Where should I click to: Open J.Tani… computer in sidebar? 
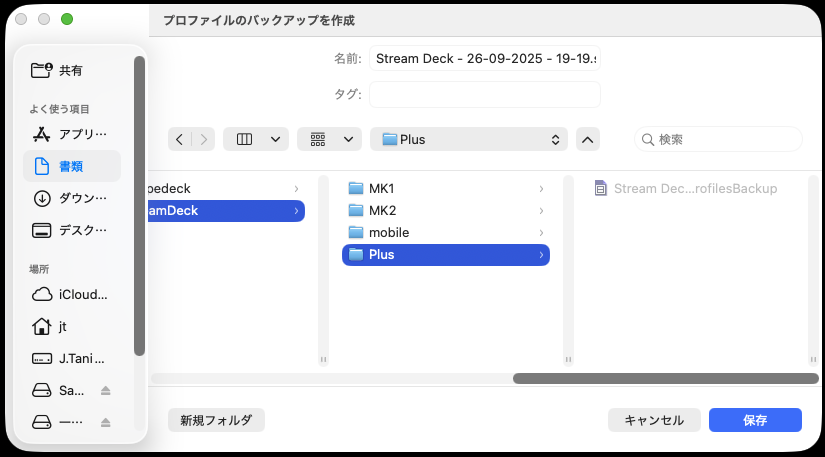[x=72, y=359]
